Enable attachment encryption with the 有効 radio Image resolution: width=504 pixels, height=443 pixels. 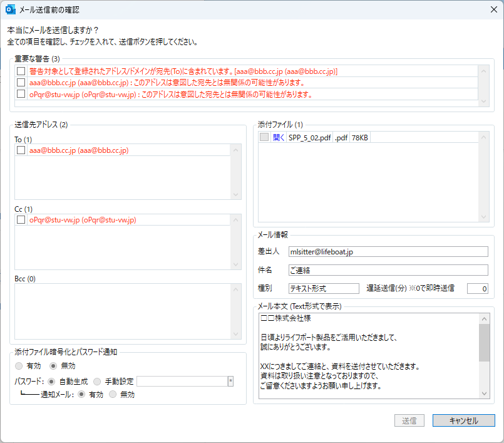coord(19,366)
